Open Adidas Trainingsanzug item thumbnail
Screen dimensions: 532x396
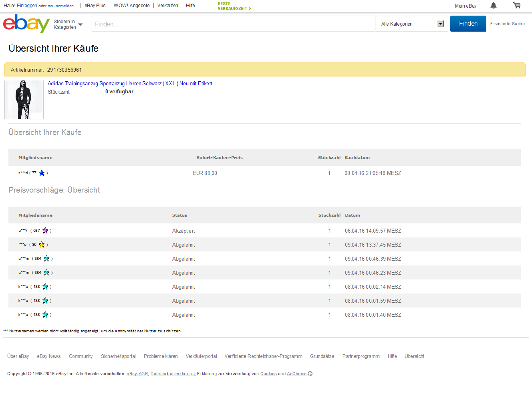coord(24,100)
